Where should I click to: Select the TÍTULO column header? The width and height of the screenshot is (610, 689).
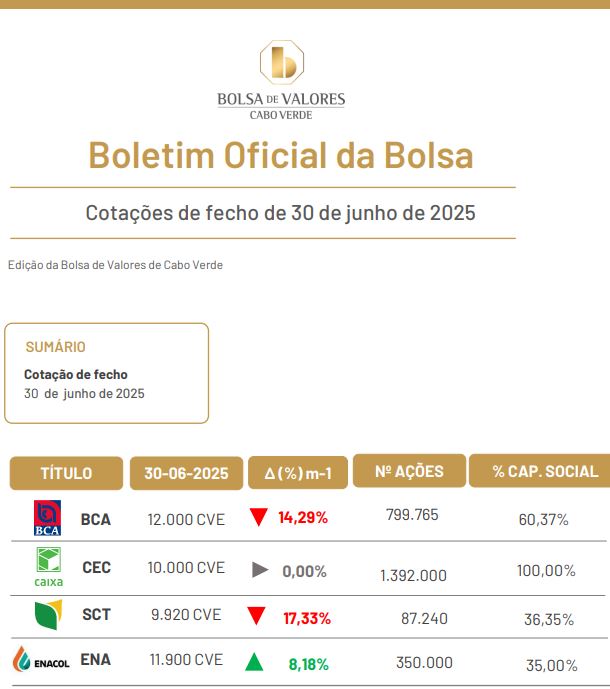click(66, 473)
